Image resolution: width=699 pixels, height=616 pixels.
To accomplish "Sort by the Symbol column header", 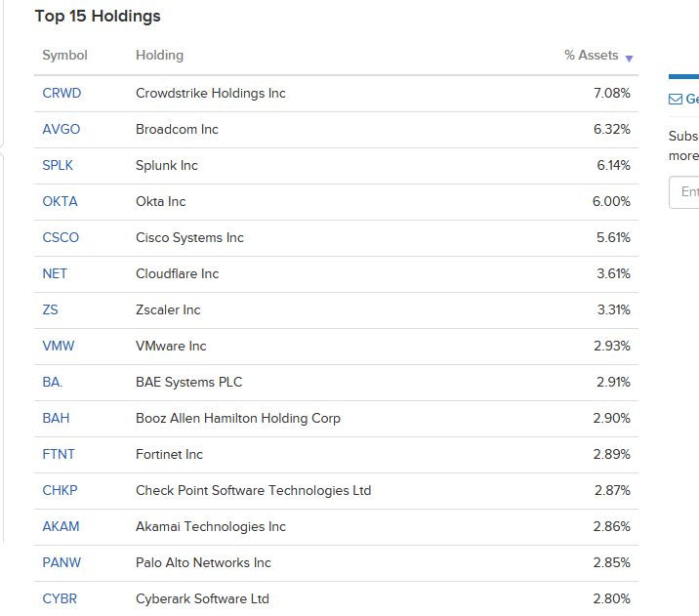I will pos(64,56).
